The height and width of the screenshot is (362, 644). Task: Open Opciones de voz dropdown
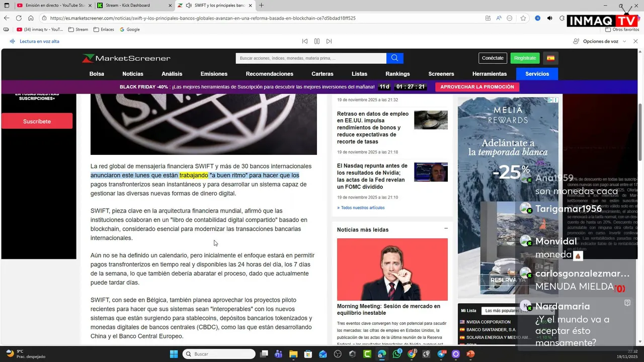point(600,41)
